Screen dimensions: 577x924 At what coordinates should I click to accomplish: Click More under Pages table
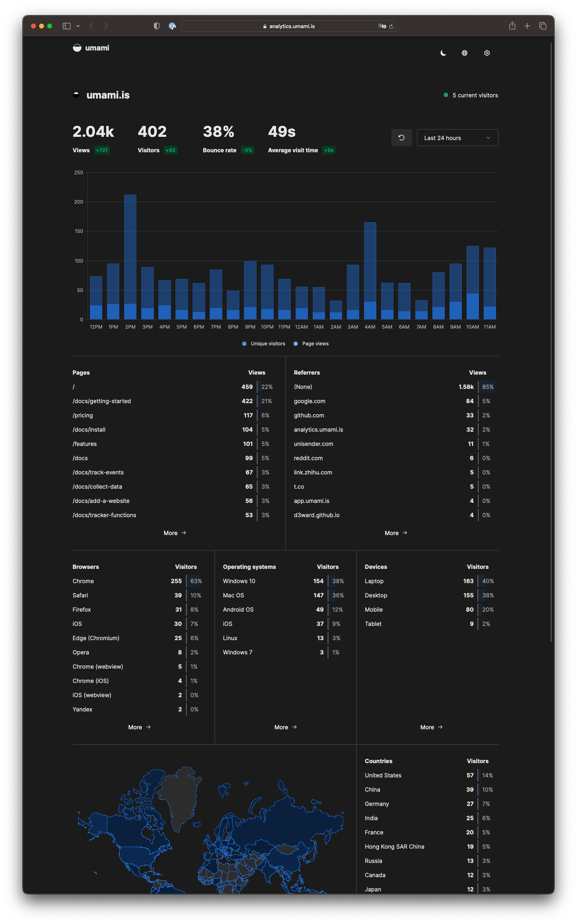[x=175, y=533]
